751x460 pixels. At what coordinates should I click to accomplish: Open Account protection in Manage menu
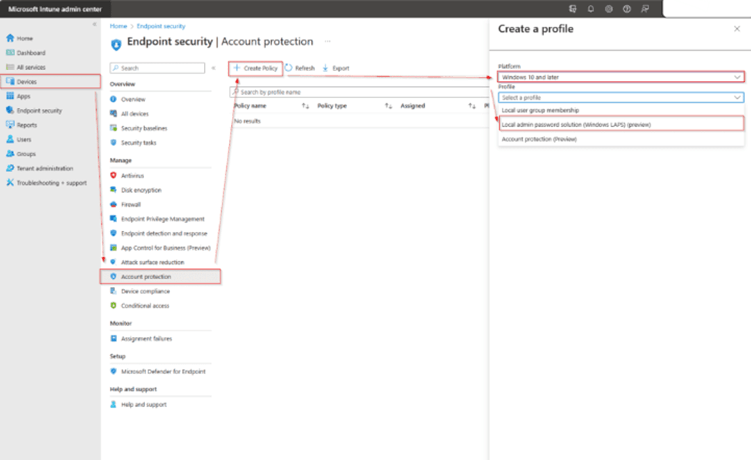click(145, 276)
